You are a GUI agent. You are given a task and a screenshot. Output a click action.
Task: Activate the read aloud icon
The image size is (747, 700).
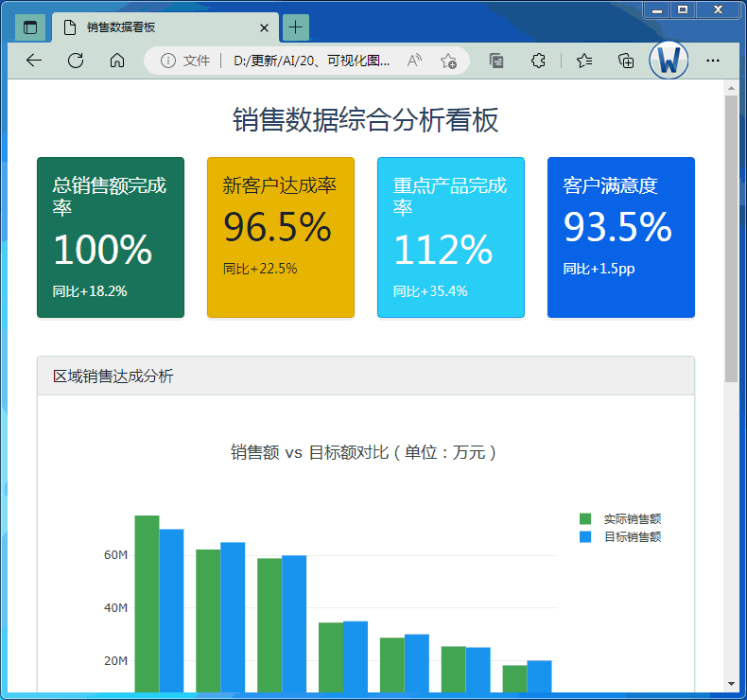(x=414, y=61)
